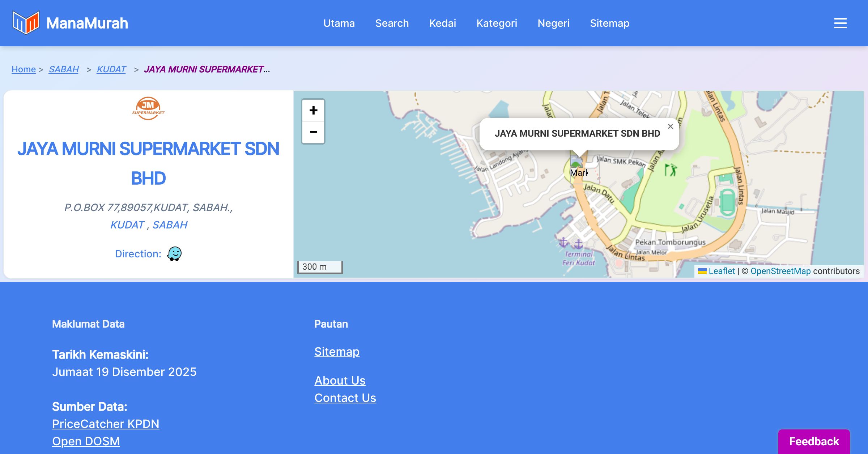Viewport: 868px width, 454px height.
Task: Open the Feedback button
Action: coord(814,441)
